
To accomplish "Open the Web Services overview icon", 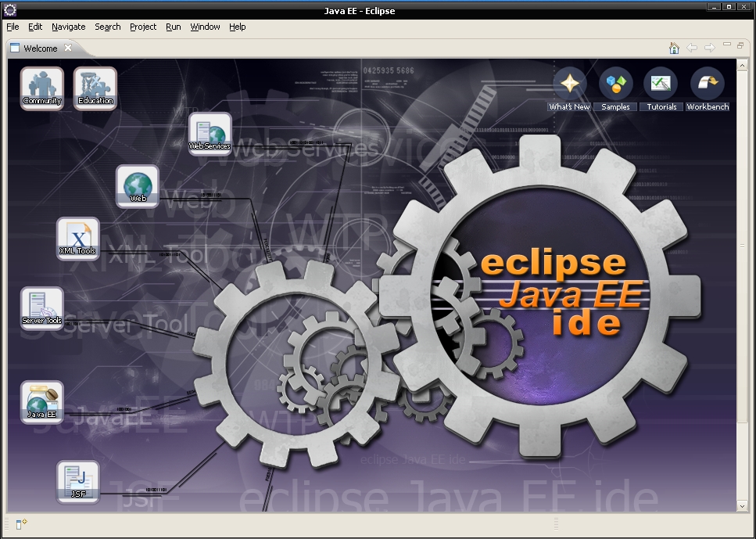I will point(210,132).
